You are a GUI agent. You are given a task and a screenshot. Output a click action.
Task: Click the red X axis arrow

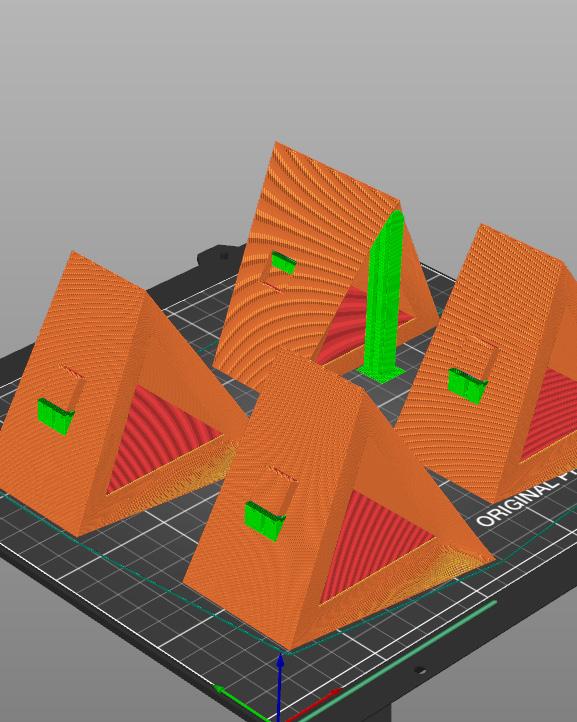(313, 705)
